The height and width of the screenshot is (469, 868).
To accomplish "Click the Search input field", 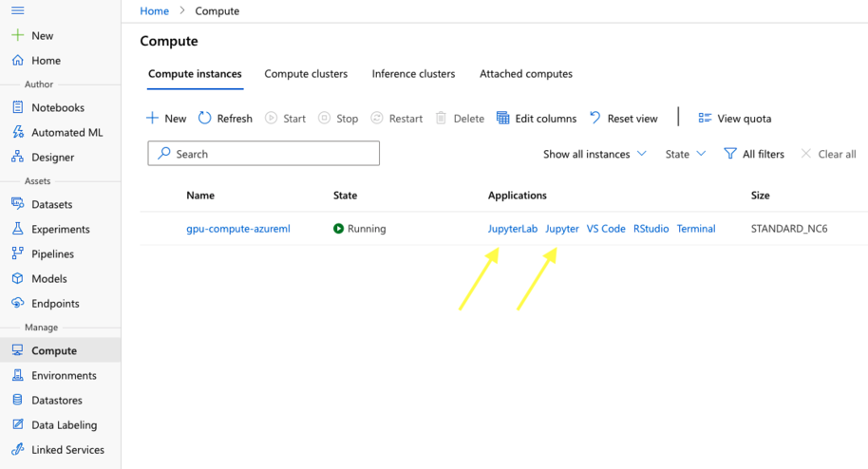I will click(264, 154).
